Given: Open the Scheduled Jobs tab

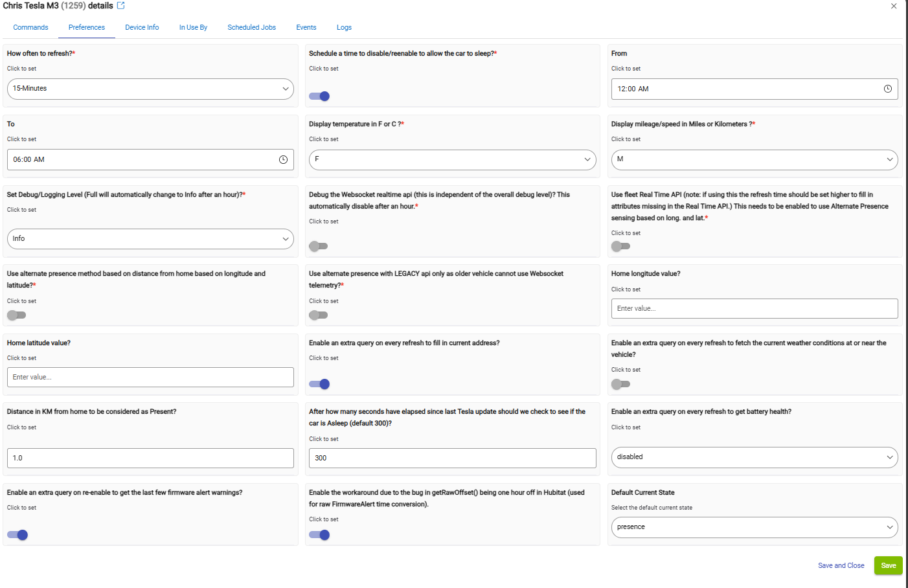Looking at the screenshot, I should tap(252, 27).
